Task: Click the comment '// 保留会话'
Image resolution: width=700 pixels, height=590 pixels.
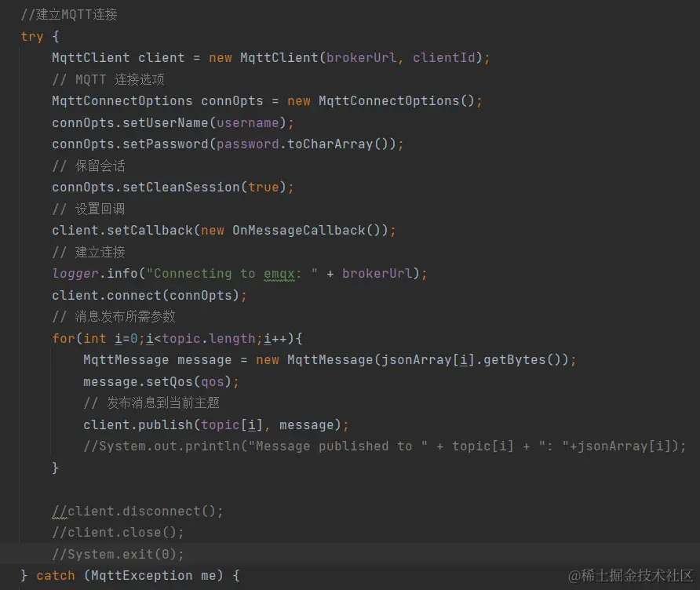Action: coord(89,166)
